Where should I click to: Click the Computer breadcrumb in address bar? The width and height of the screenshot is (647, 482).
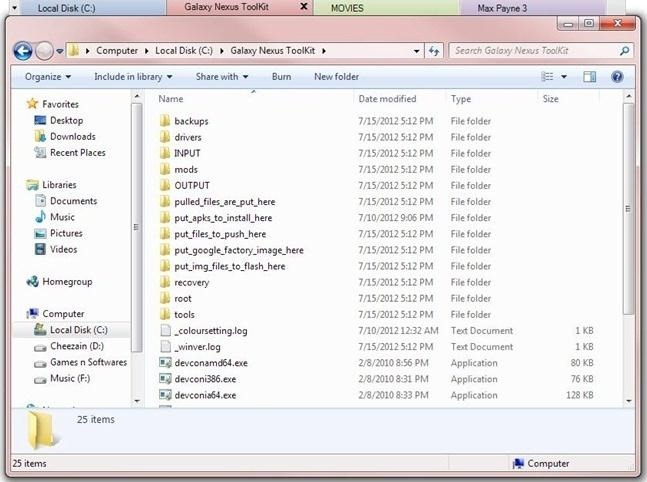117,50
